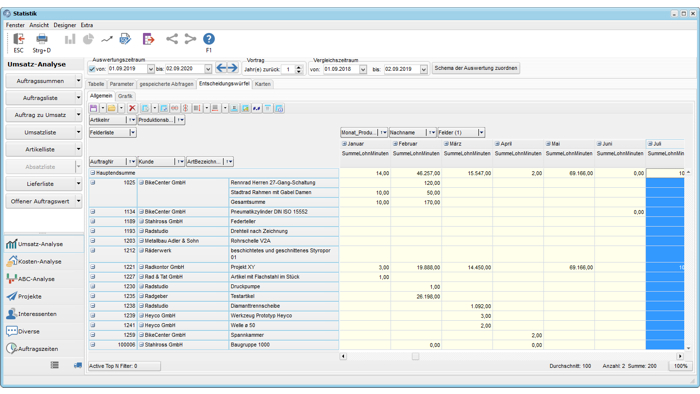Click the picture image icon in cube toolbar
700x394 pixels.
pyautogui.click(x=246, y=108)
